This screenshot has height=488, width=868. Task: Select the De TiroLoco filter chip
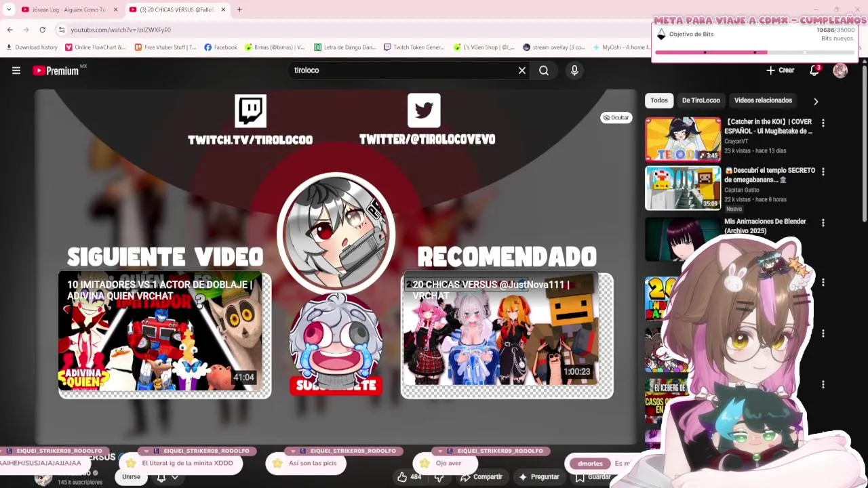click(x=701, y=100)
